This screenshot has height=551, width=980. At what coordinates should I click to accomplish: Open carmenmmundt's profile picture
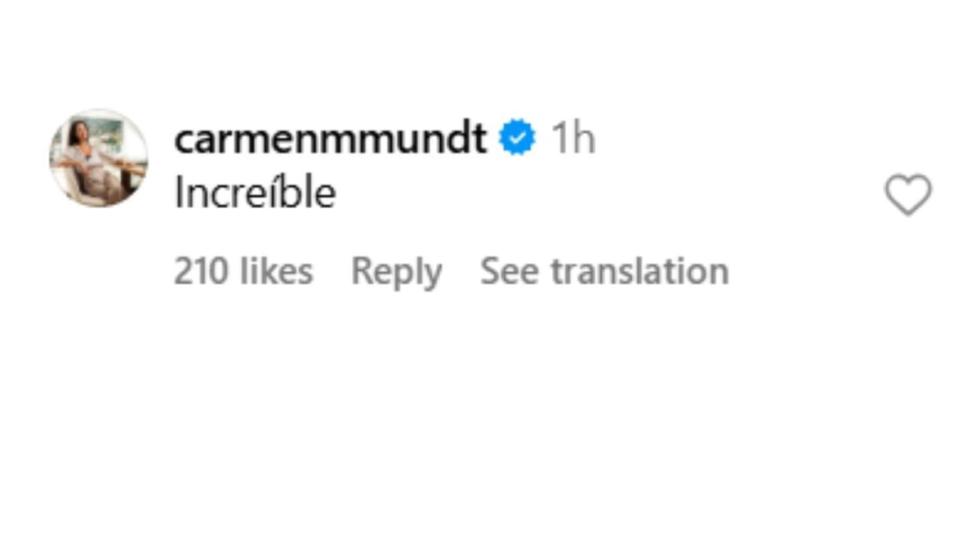[x=99, y=158]
